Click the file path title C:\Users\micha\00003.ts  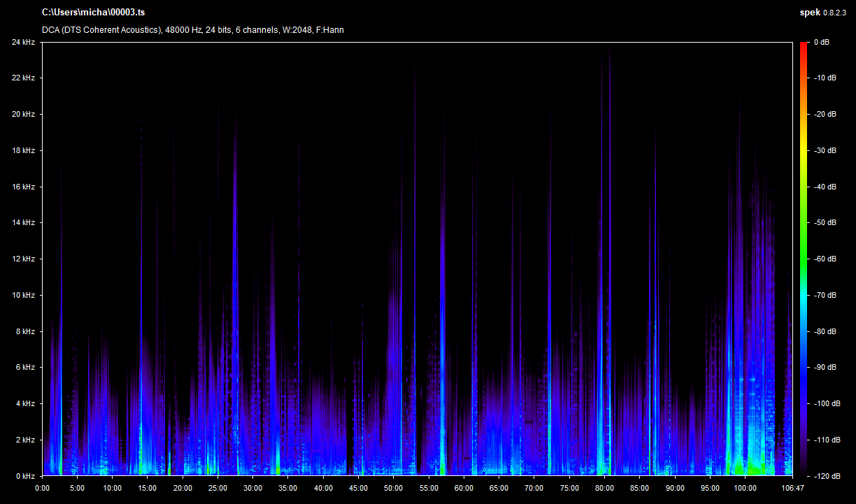94,13
